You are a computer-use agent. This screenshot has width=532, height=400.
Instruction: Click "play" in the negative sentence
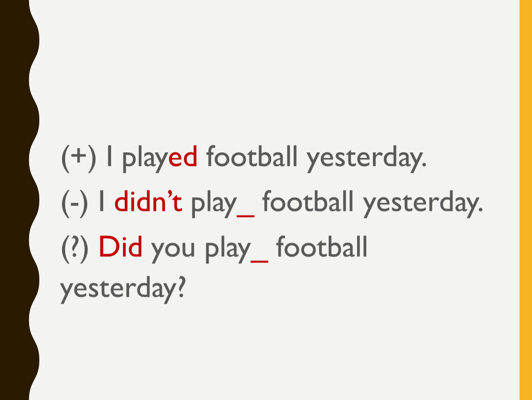(214, 205)
